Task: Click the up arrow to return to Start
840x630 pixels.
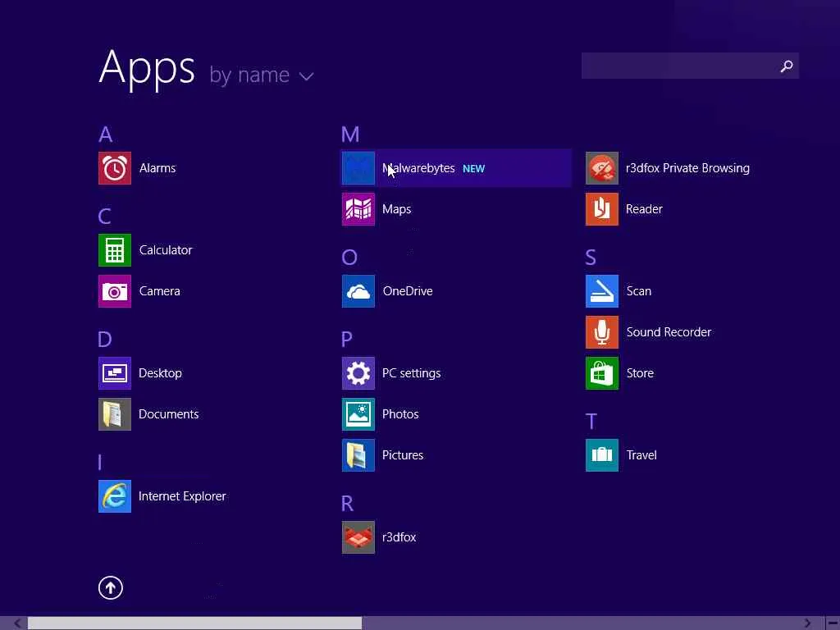Action: (x=111, y=587)
